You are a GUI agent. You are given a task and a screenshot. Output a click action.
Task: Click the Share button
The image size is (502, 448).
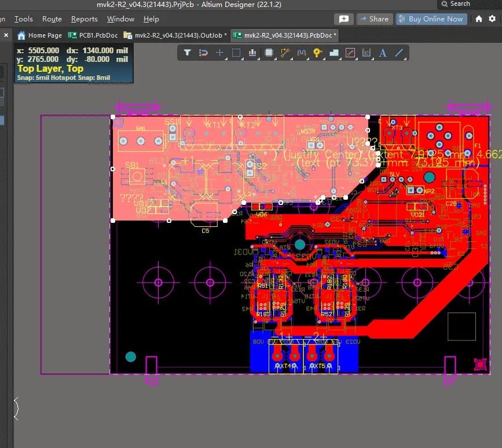[x=375, y=19]
